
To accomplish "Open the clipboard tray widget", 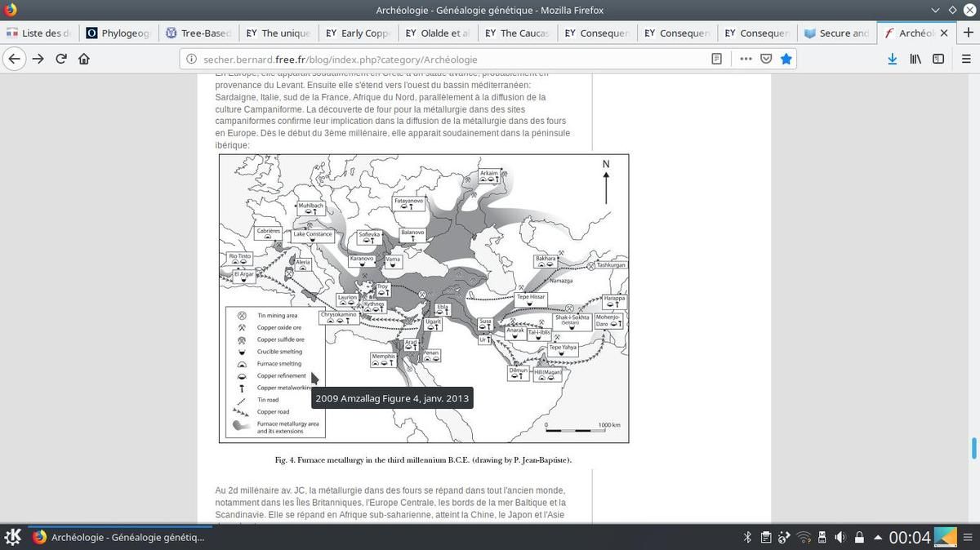I will pos(766,537).
